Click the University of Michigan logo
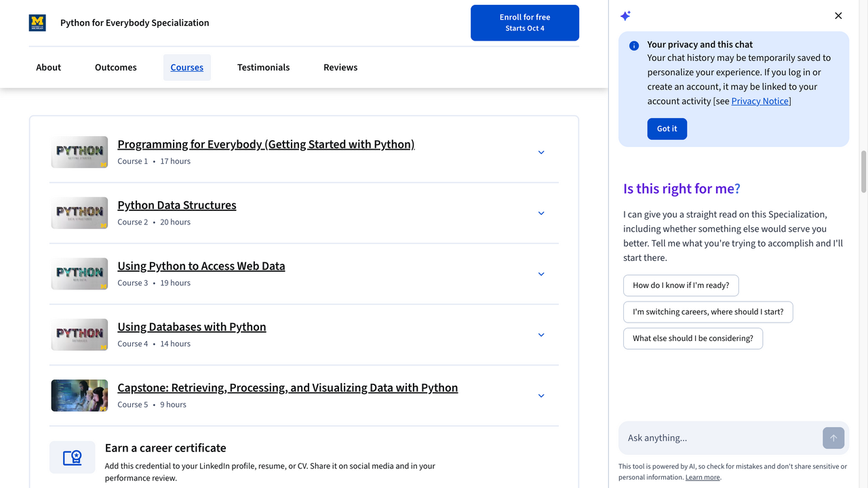 [x=37, y=23]
